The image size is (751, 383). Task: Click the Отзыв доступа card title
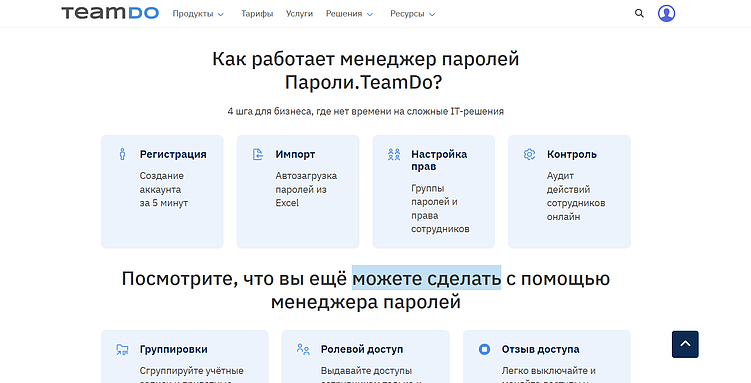click(x=540, y=349)
